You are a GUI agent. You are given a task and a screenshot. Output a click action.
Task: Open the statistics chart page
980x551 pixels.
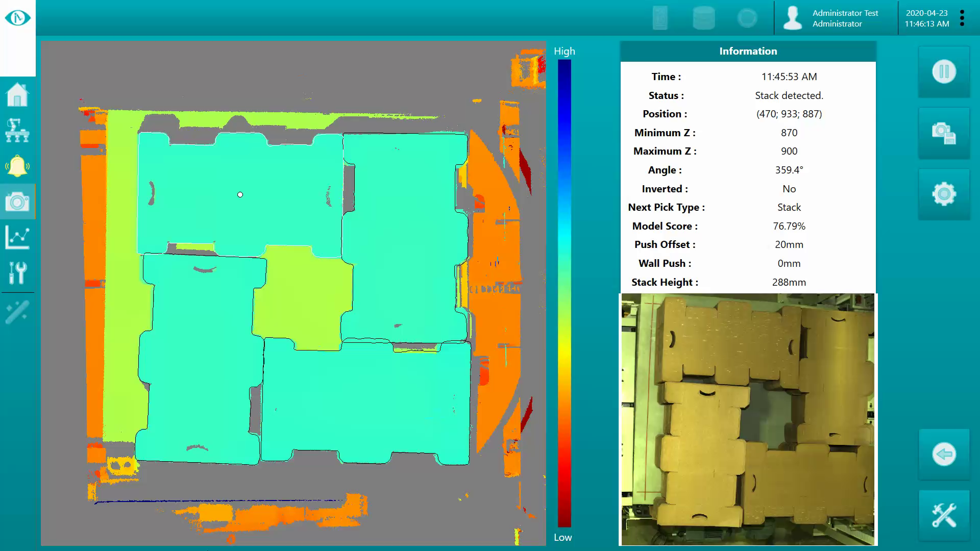tap(17, 238)
